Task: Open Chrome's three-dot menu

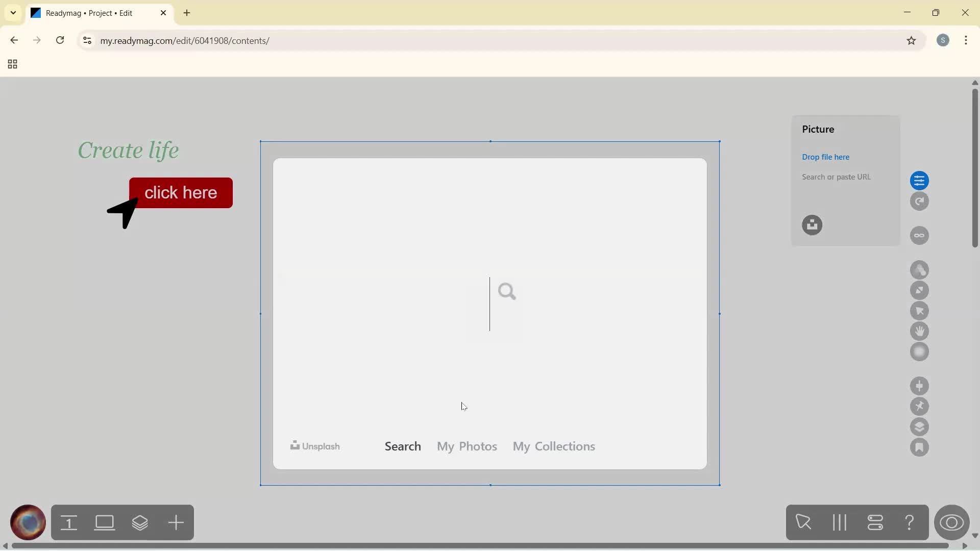Action: pyautogui.click(x=967, y=40)
